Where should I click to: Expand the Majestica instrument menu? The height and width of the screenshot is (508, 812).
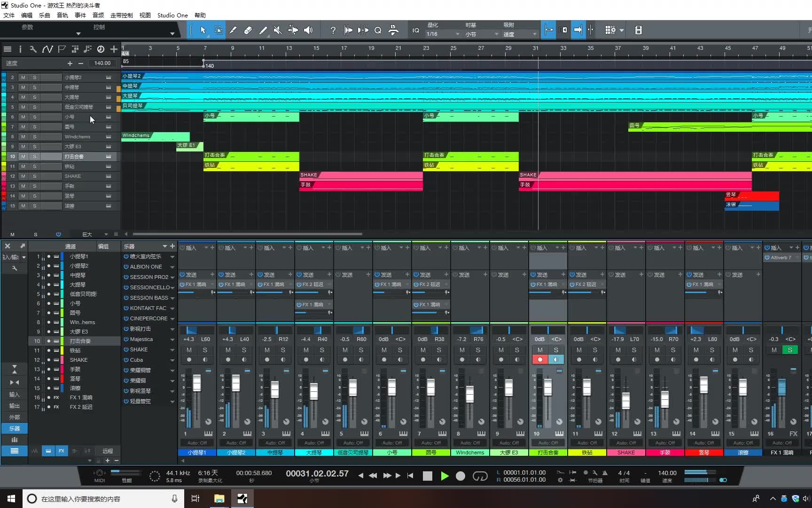172,340
